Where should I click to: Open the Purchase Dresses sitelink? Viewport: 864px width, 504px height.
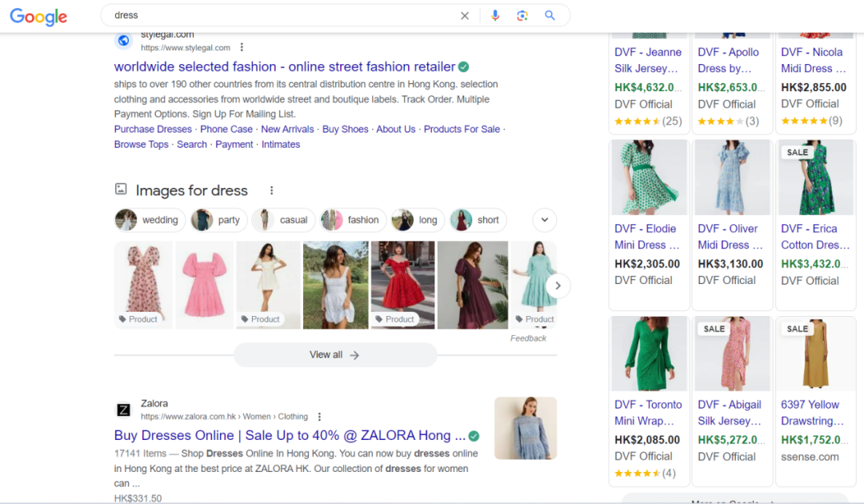pos(153,129)
